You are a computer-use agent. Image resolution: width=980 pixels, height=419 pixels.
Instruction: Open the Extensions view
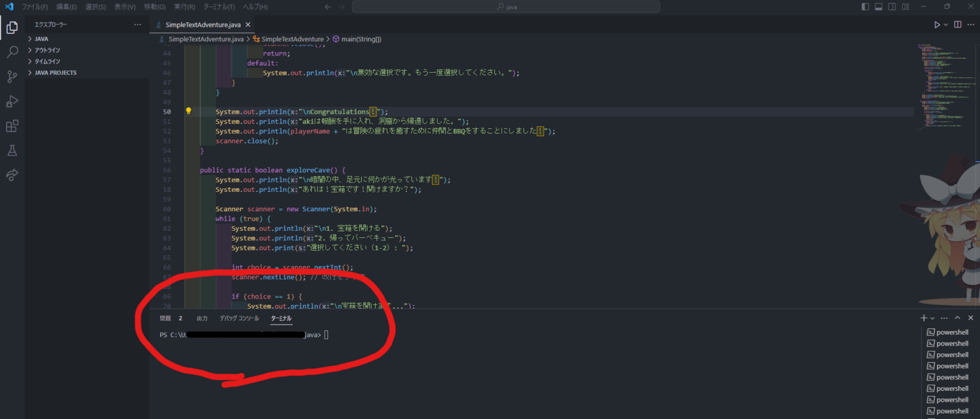(11, 126)
